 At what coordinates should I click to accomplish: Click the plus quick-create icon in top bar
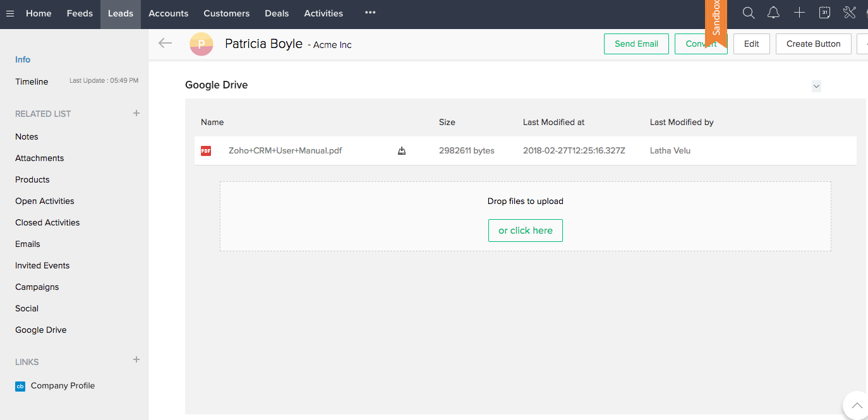799,13
